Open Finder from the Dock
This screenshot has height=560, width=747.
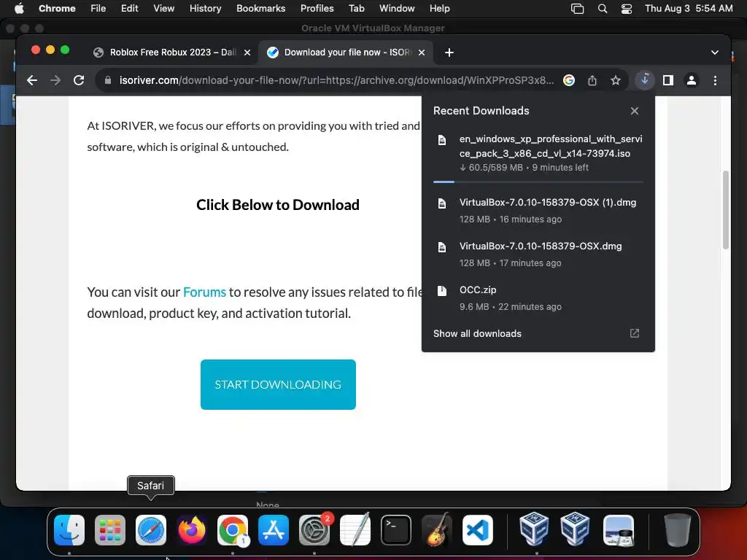69,530
